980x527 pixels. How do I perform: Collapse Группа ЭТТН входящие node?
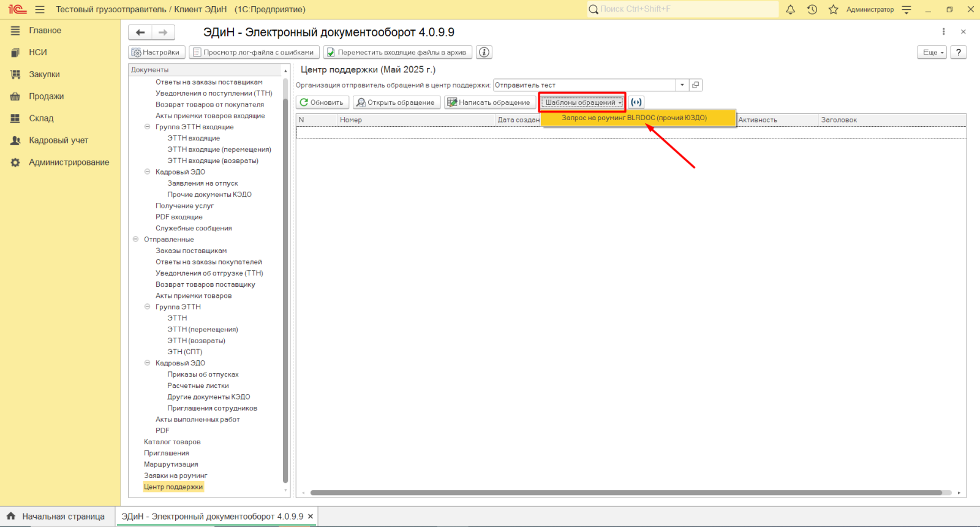coord(147,127)
